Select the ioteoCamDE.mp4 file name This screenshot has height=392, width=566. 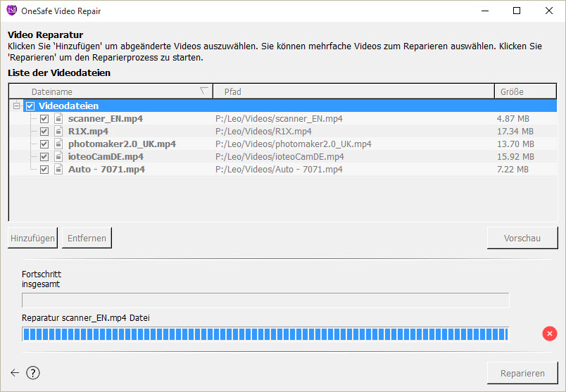106,157
